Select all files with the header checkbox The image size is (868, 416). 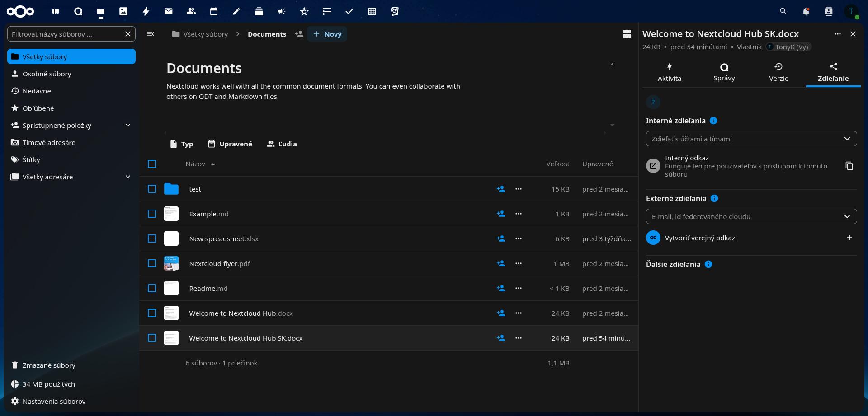151,164
